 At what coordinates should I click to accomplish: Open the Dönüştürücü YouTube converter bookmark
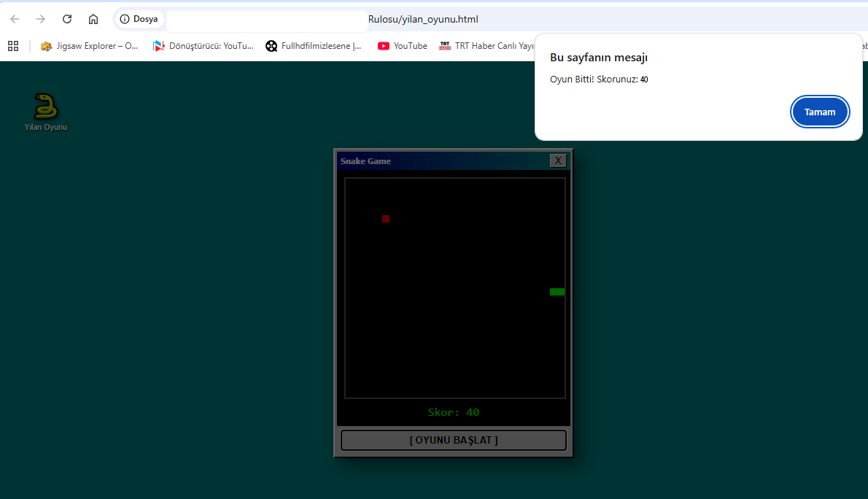204,46
